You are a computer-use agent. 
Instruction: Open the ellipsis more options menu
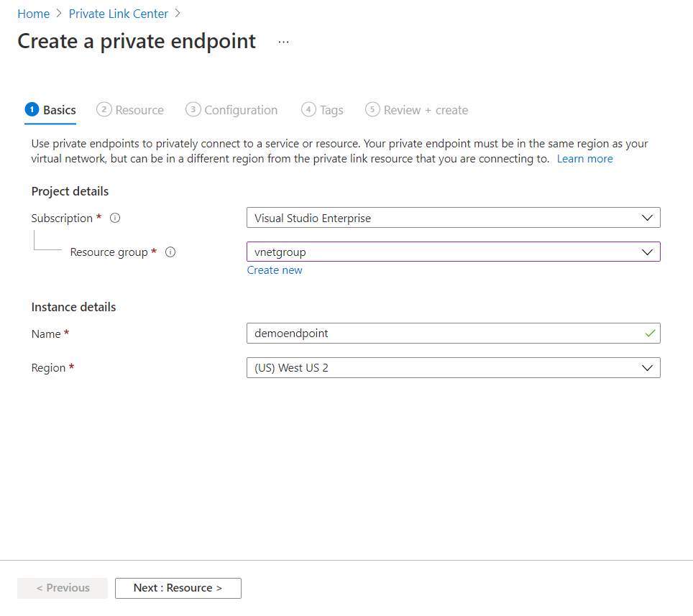click(283, 42)
